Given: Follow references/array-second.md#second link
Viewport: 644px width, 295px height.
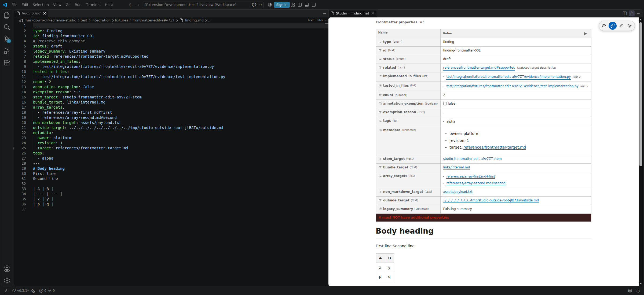Looking at the screenshot, I should 476,183.
